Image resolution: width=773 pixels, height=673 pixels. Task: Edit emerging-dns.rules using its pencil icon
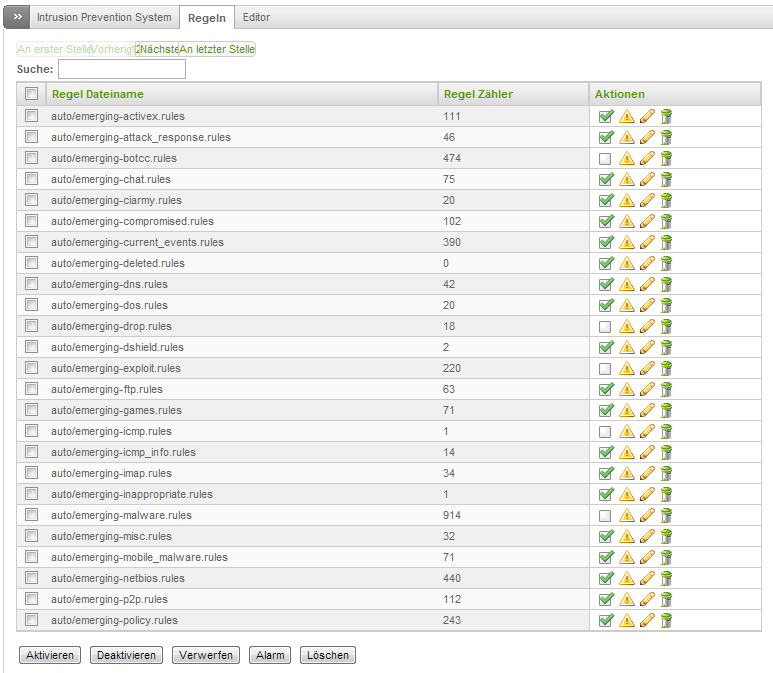(x=647, y=284)
